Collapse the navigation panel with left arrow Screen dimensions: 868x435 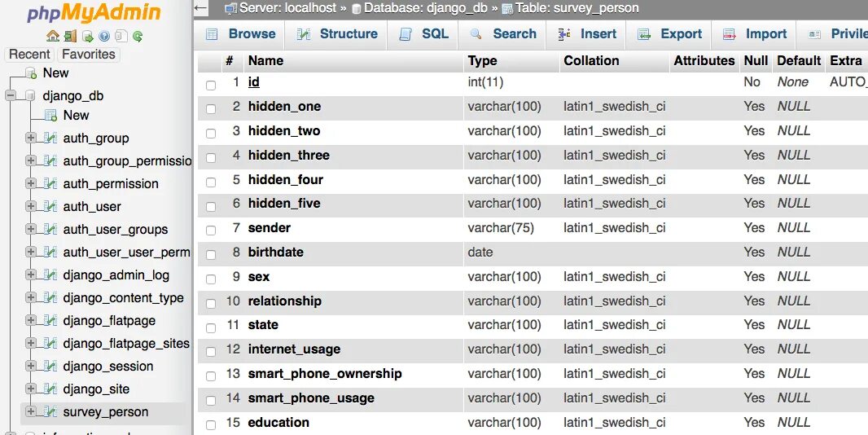201,8
